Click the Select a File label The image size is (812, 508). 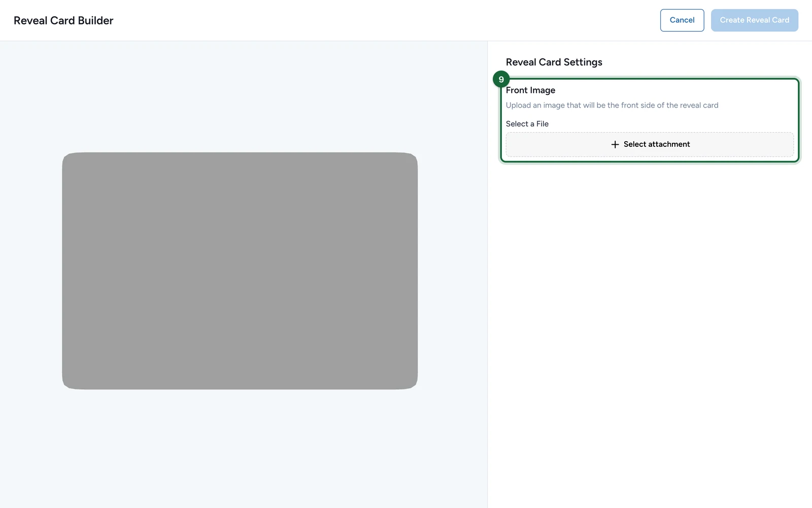pyautogui.click(x=527, y=123)
